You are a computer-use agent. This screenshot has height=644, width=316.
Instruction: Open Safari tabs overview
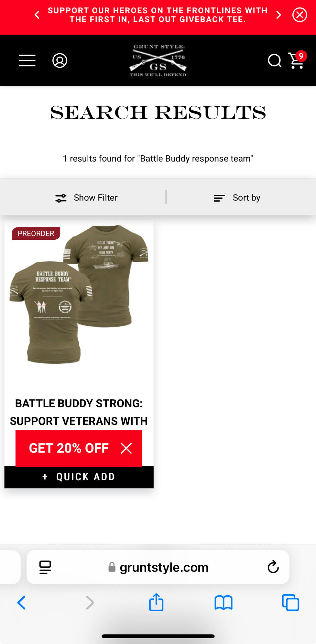(x=291, y=602)
